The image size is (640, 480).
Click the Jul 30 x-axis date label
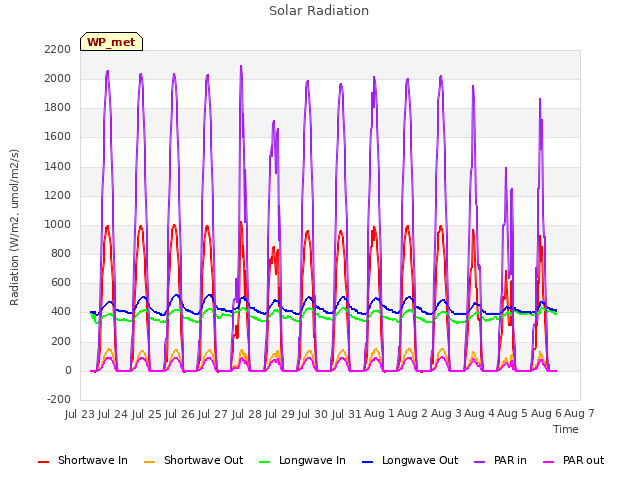pos(313,414)
